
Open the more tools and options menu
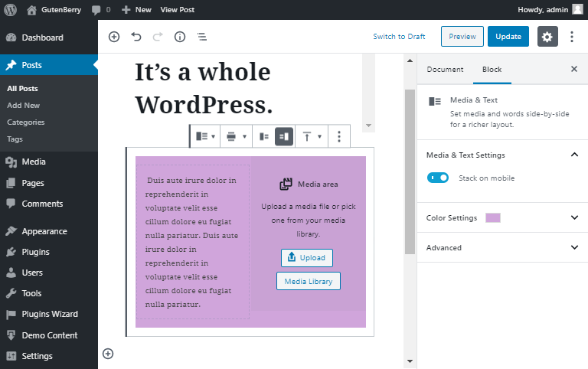coord(572,37)
